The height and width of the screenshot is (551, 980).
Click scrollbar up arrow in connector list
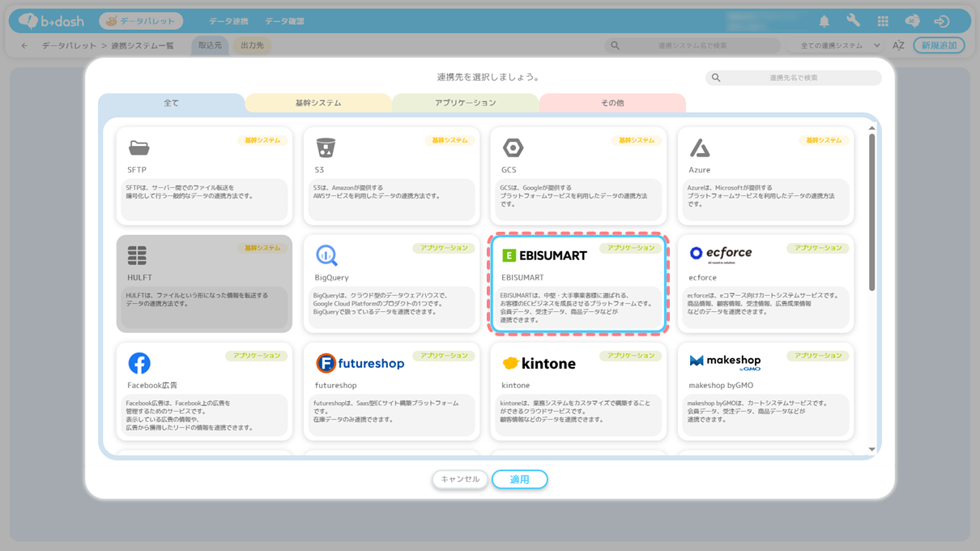click(x=872, y=128)
